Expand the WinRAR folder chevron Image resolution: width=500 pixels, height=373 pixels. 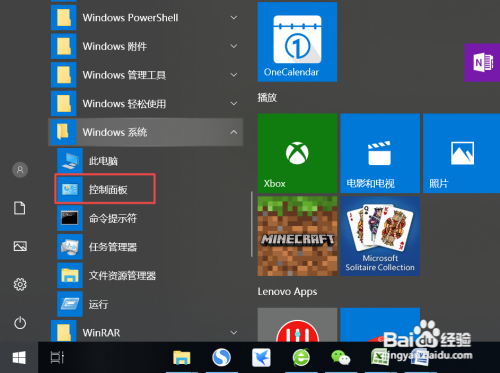234,332
